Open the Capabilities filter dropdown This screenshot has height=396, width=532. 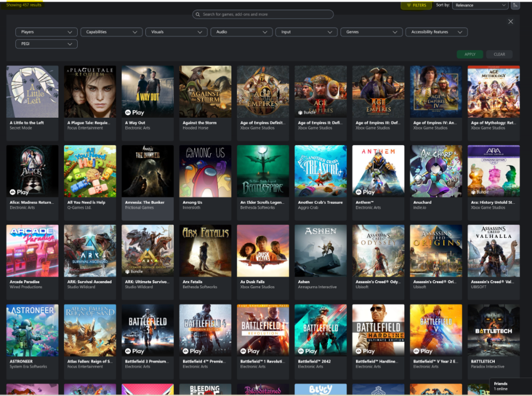[111, 32]
